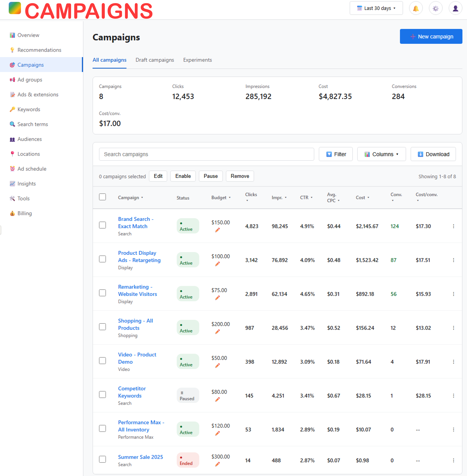Select the Performance Max - All Inventory checkbox
The height and width of the screenshot is (476, 467).
[103, 428]
